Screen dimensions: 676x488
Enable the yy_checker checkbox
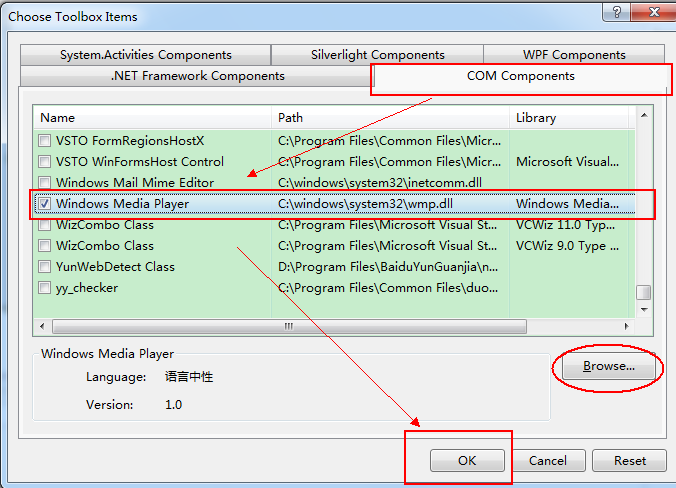(44, 288)
